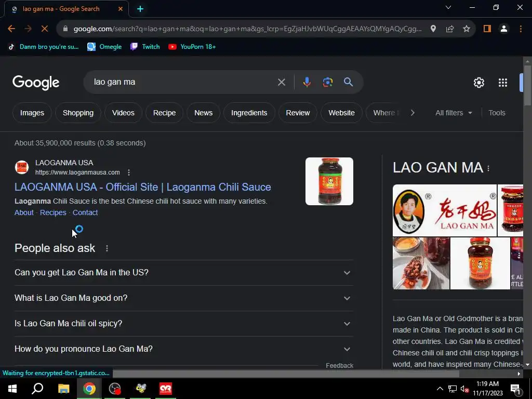Screen dimensions: 532x399
Task: Open a new tab with the plus icon
Action: click(x=140, y=9)
